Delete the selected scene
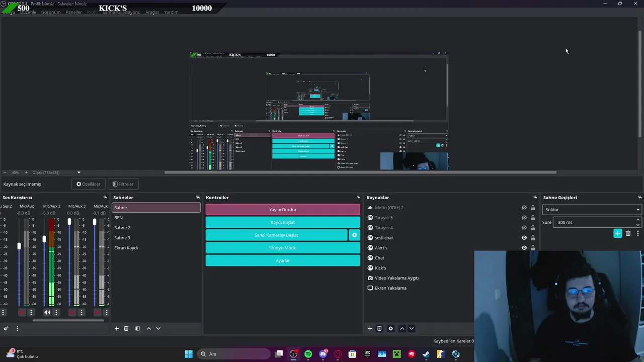This screenshot has width=644, height=362. coord(126,328)
